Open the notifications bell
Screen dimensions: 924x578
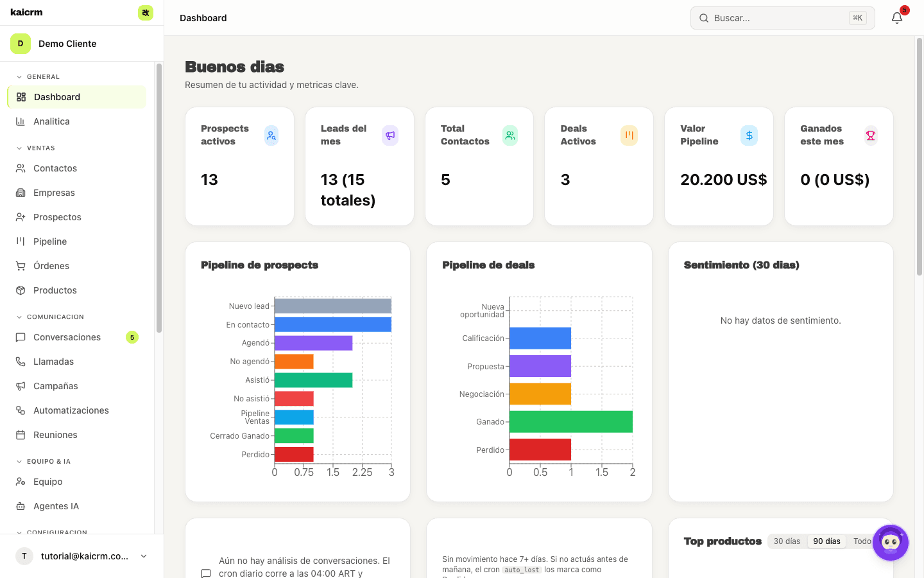tap(897, 18)
